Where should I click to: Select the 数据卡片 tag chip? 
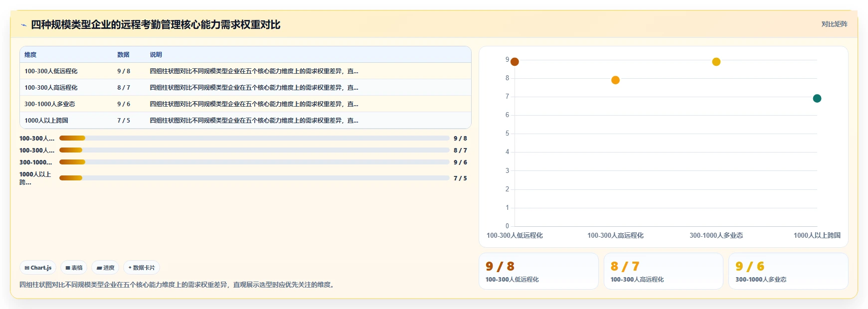coord(142,268)
